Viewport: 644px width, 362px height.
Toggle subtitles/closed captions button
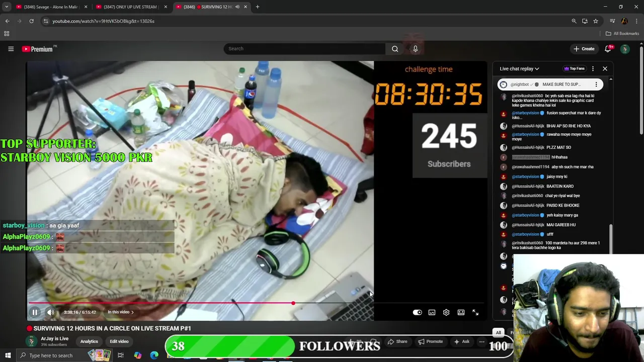pyautogui.click(x=432, y=312)
